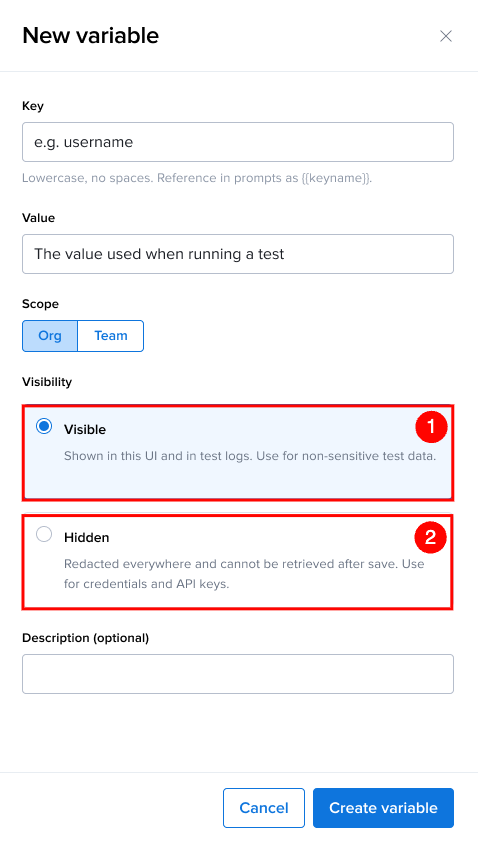Select the Hidden radio button
This screenshot has width=478, height=844.
point(44,534)
